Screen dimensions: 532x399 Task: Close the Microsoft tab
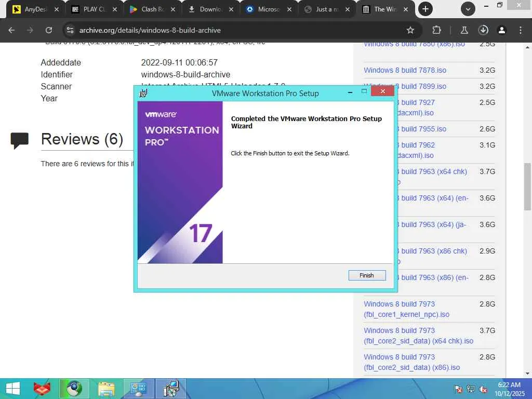pos(289,9)
